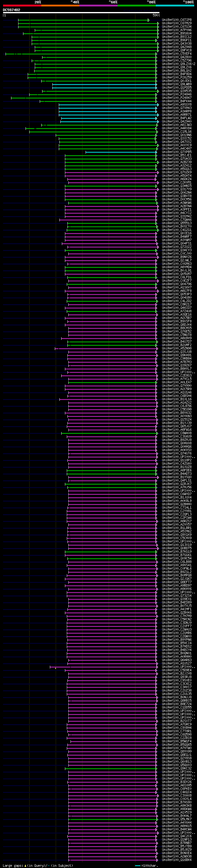The width and height of the screenshot is (197, 868).
Task: Select label UniRef100_C9RB84
Action: 177,358
